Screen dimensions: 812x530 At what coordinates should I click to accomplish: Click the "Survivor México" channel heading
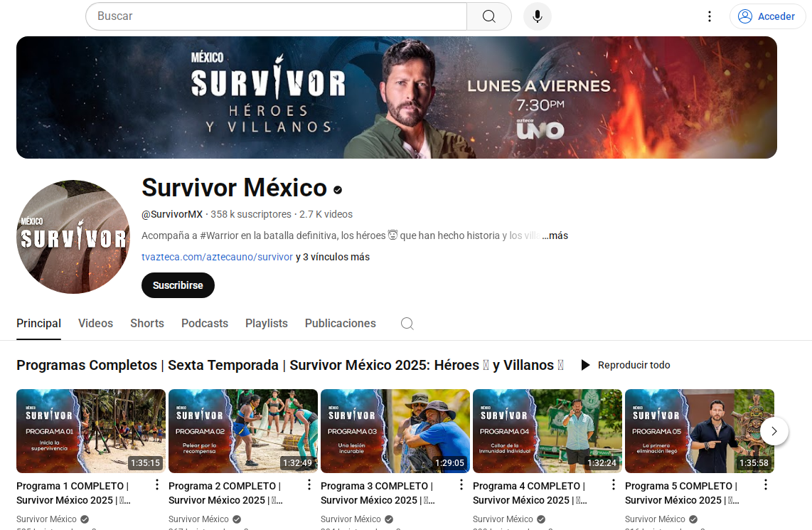pos(235,188)
